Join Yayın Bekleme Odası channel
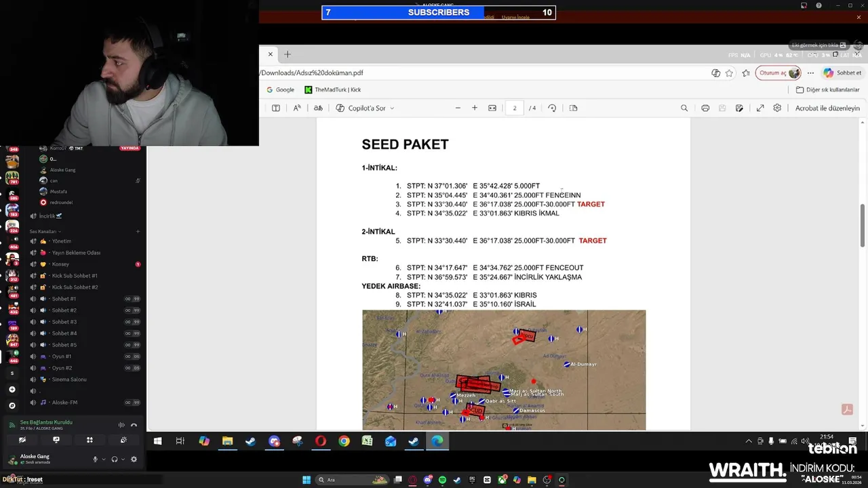868x488 pixels. (85, 253)
